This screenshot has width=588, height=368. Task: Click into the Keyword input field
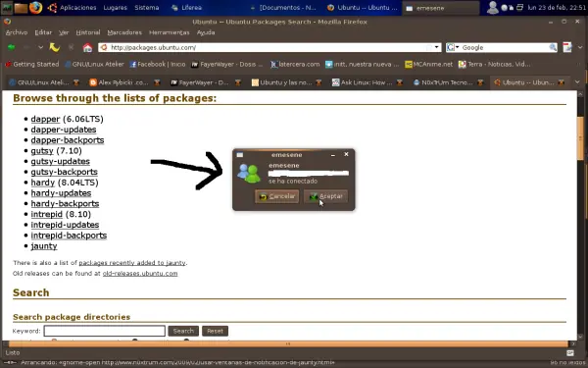[104, 331]
